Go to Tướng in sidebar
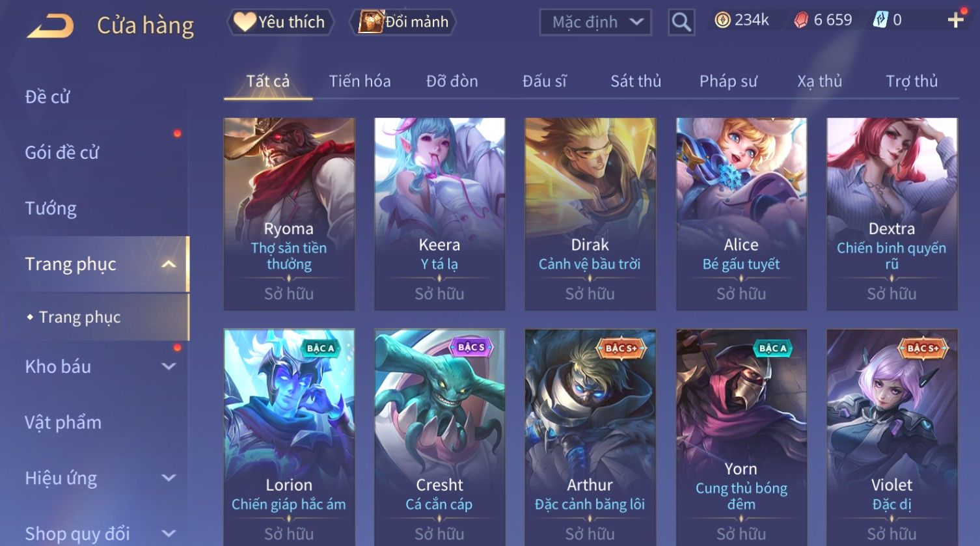Screen dimensions: 980x546 click(51, 208)
